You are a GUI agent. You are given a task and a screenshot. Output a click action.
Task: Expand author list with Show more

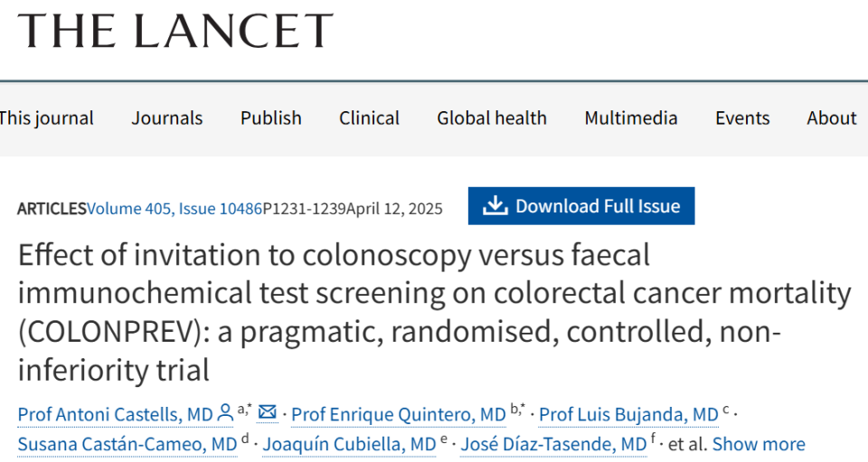tap(759, 444)
